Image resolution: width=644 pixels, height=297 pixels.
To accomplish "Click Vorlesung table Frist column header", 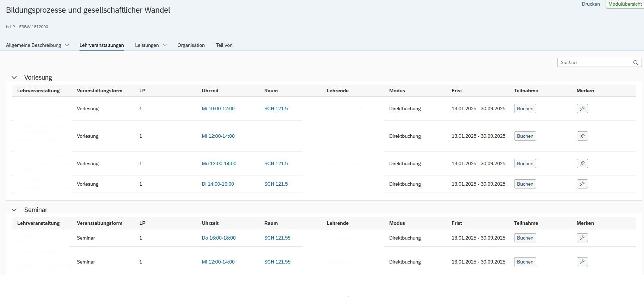I will (x=457, y=91).
